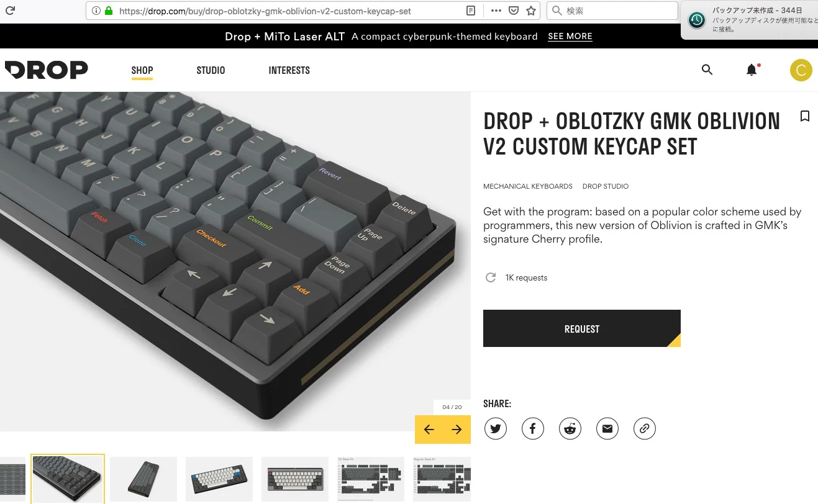Toggle browser reader view icon
The width and height of the screenshot is (818, 504).
point(471,11)
